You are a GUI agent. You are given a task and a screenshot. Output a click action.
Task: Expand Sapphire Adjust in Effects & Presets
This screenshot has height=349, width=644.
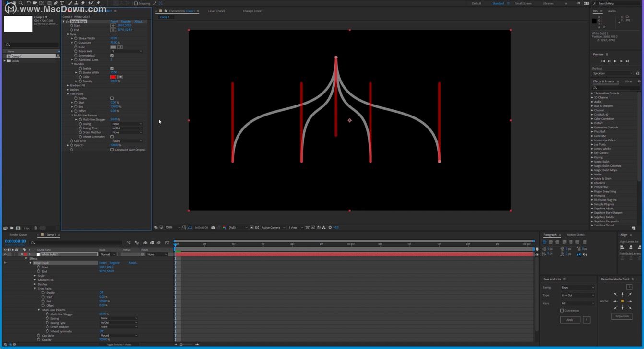pyautogui.click(x=592, y=209)
